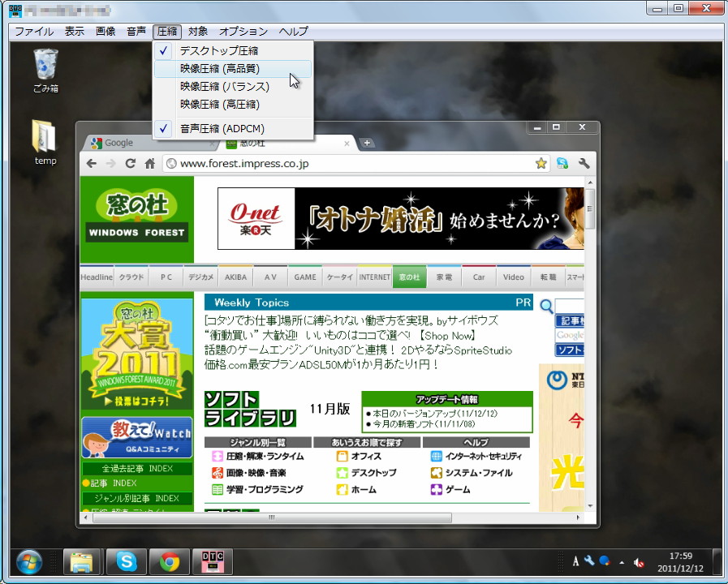This screenshot has width=728, height=584.
Task: Open the GAME nav tab
Action: [305, 277]
